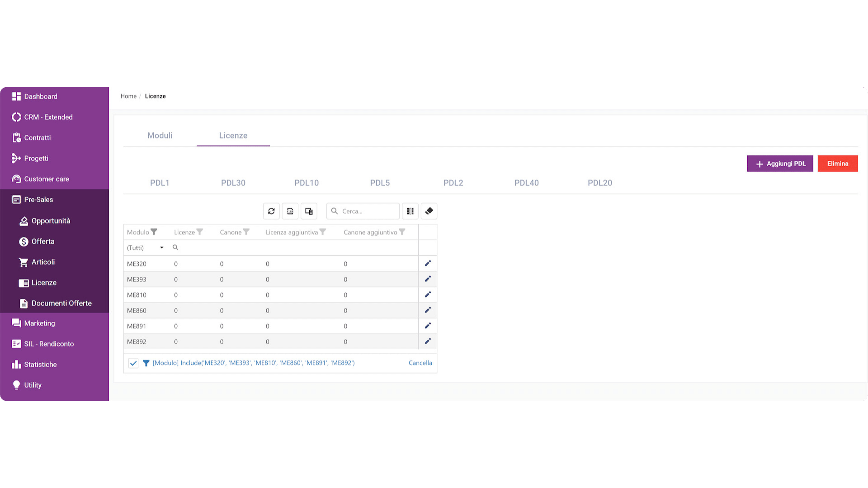Image resolution: width=868 pixels, height=488 pixels.
Task: Click the copy-to-clipboard grid toolbar icon
Action: [x=309, y=211]
